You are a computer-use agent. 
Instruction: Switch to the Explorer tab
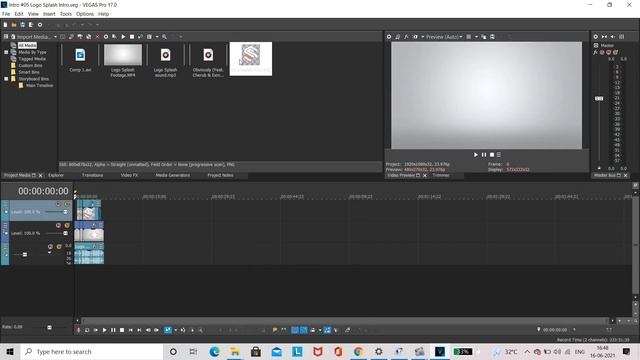coord(56,175)
